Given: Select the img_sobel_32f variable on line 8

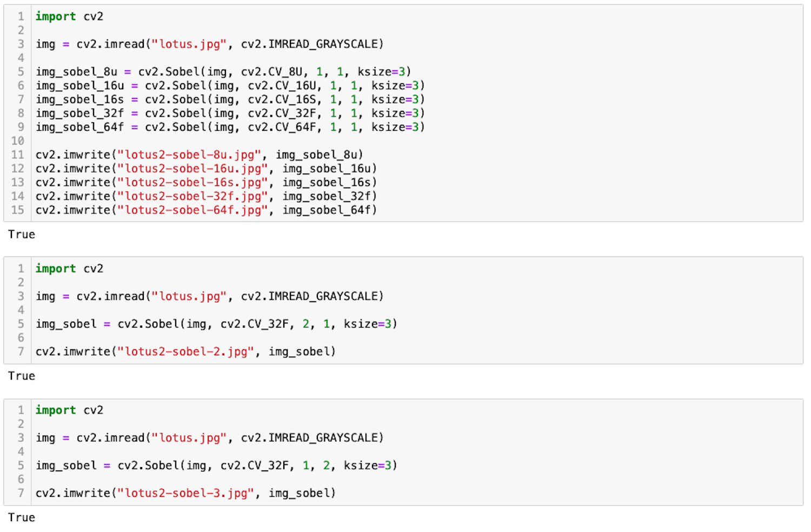Looking at the screenshot, I should point(79,113).
